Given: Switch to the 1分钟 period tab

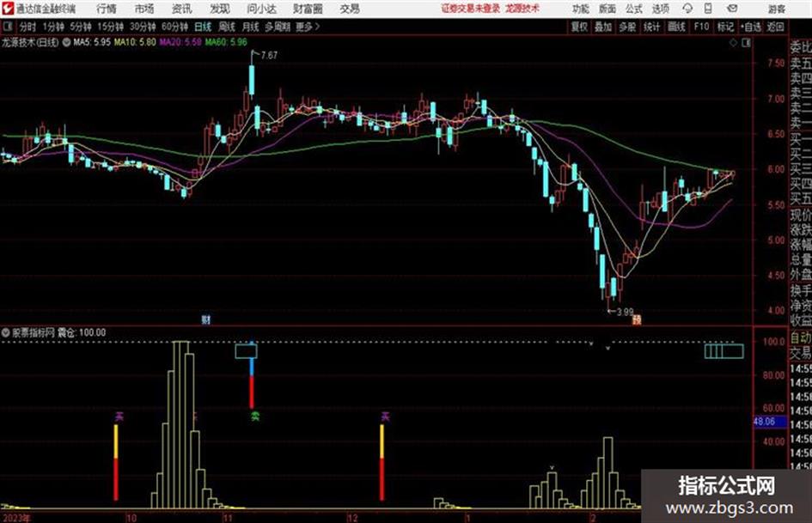Looking at the screenshot, I should 53,27.
